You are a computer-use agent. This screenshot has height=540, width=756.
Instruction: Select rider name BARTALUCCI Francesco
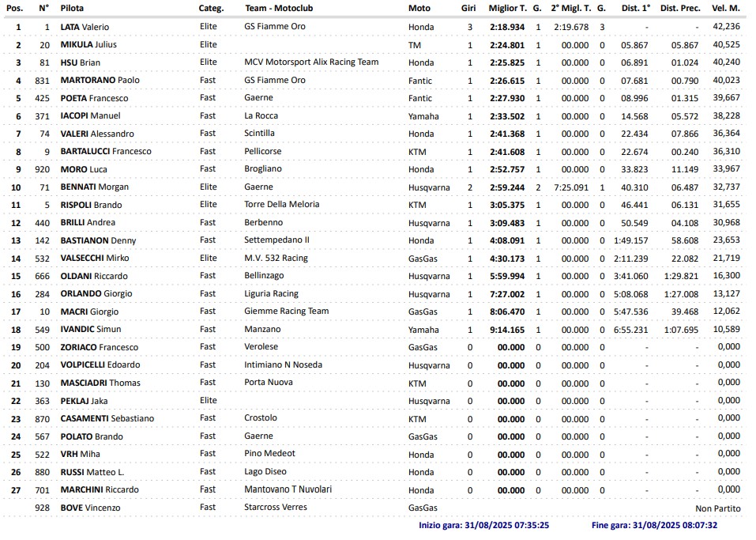click(106, 152)
